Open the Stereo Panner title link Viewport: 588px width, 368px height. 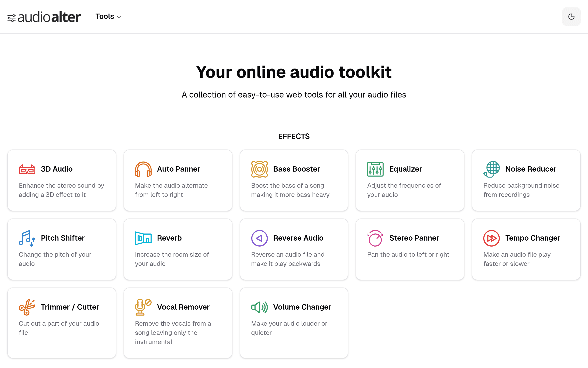[414, 238]
